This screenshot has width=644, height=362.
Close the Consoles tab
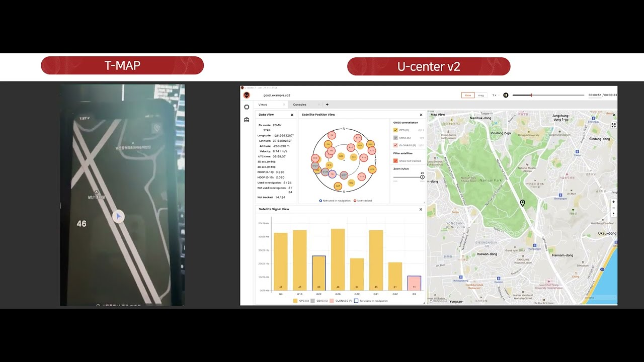pos(319,105)
